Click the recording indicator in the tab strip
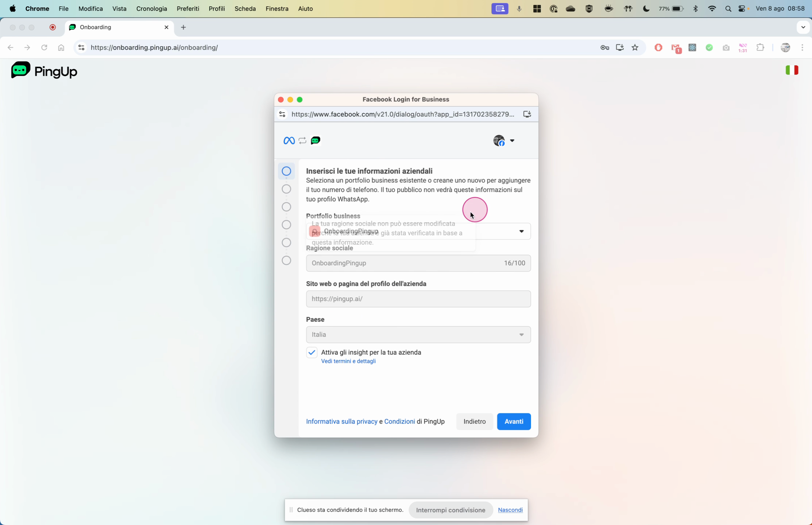Image resolution: width=812 pixels, height=525 pixels. (53, 27)
